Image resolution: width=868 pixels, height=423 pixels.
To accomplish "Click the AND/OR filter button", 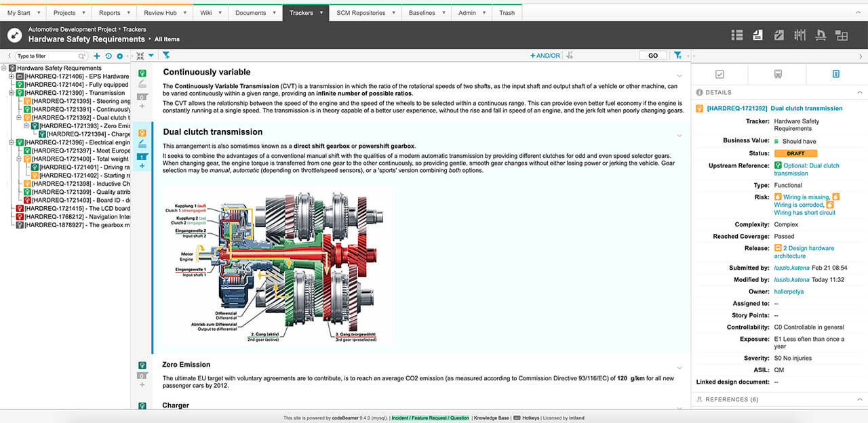I will (x=545, y=56).
